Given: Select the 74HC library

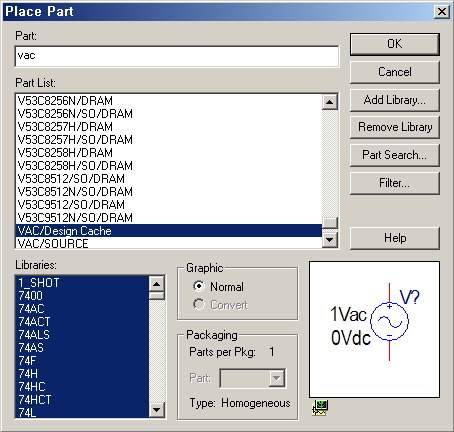Looking at the screenshot, I should 82,387.
